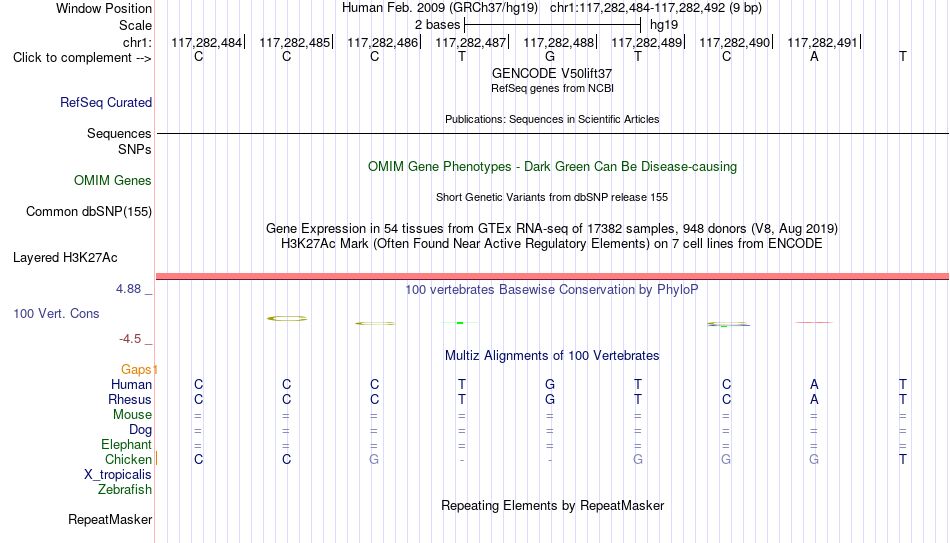The height and width of the screenshot is (543, 950).
Task: Click the Zebrafish species label
Action: point(125,490)
